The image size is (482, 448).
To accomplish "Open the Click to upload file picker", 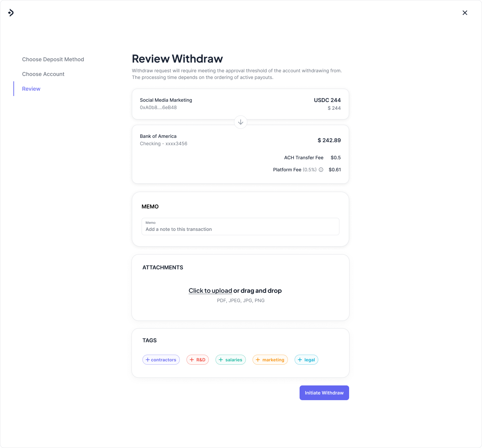I will point(210,290).
